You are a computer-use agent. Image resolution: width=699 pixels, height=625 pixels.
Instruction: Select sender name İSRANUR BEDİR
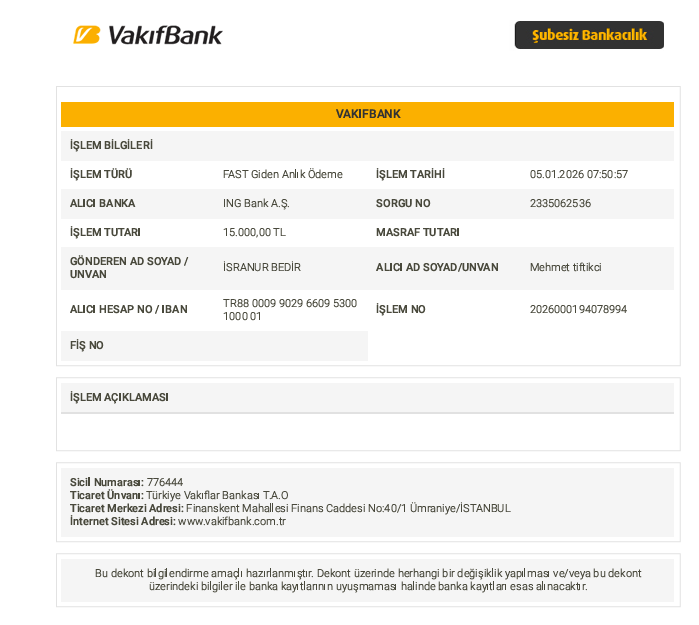[x=262, y=267]
